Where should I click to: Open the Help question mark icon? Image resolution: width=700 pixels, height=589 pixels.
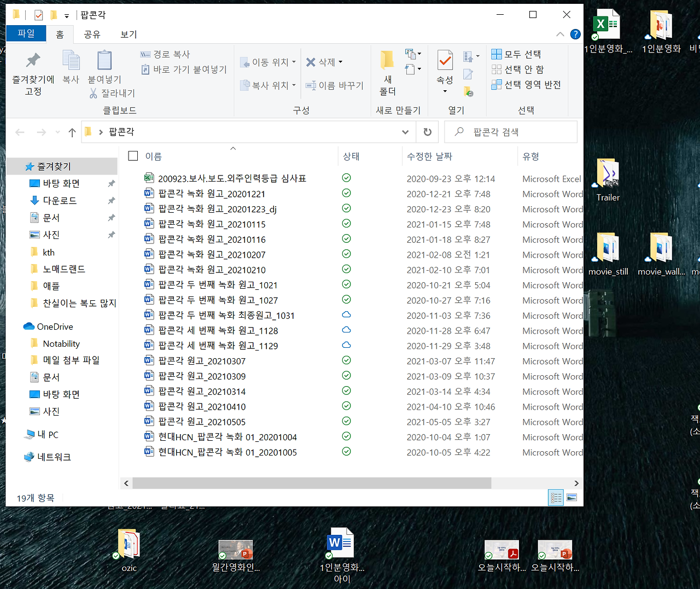click(x=575, y=34)
